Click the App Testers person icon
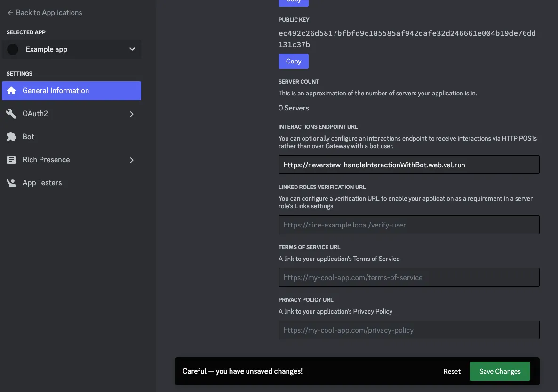 click(x=11, y=183)
